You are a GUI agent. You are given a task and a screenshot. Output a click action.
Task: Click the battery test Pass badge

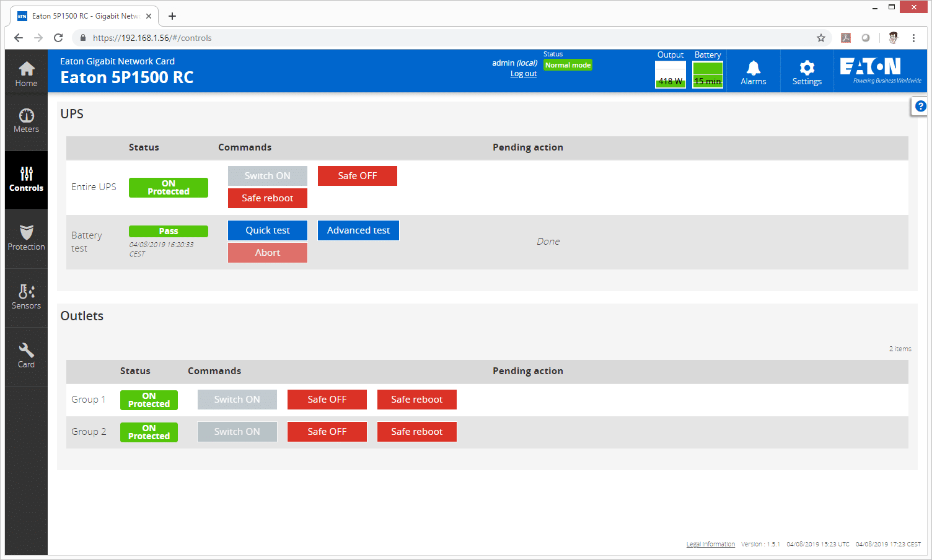point(169,231)
